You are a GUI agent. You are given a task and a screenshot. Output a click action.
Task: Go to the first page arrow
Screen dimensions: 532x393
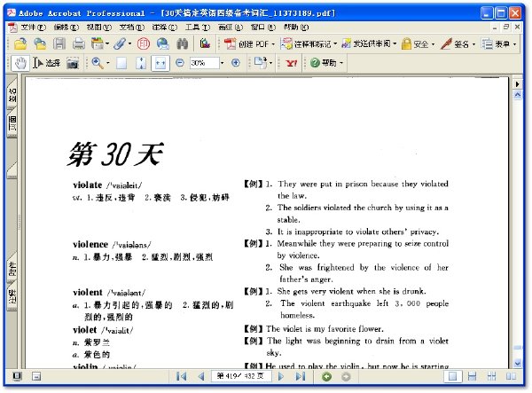click(182, 376)
